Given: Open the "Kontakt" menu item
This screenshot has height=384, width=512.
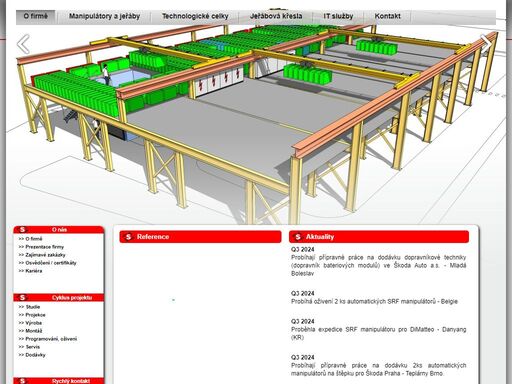Looking at the screenshot, I should click(387, 16).
